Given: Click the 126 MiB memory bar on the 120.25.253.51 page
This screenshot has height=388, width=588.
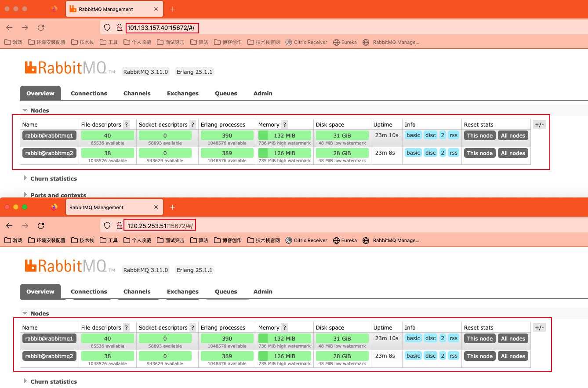Looking at the screenshot, I should coord(285,356).
